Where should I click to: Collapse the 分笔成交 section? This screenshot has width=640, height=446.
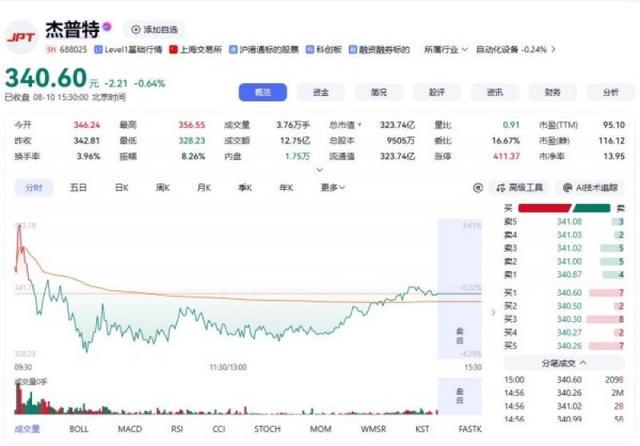click(564, 363)
